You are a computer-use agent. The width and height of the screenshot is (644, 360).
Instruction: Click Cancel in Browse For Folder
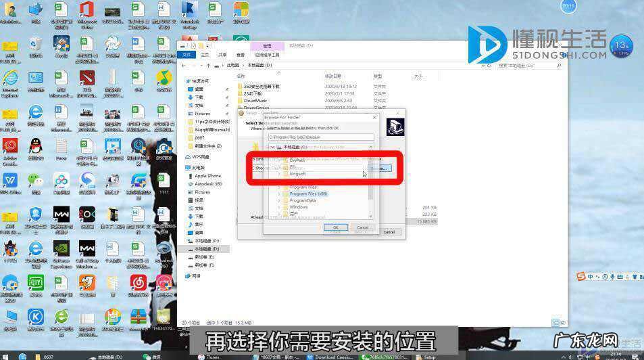tap(363, 227)
